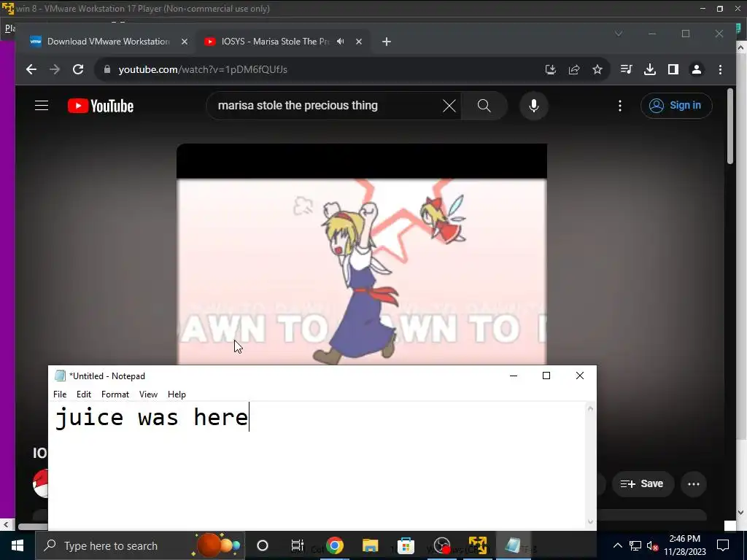Mute the YouTube tab audio icon
747x560 pixels.
tap(340, 42)
